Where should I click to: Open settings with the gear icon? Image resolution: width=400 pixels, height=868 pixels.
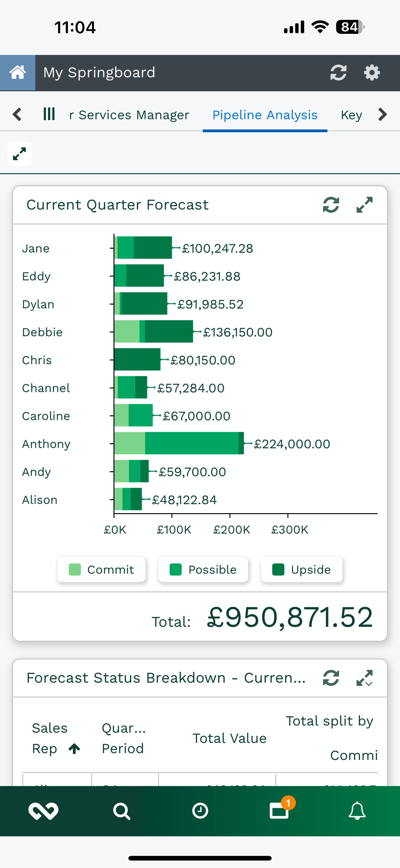point(372,72)
